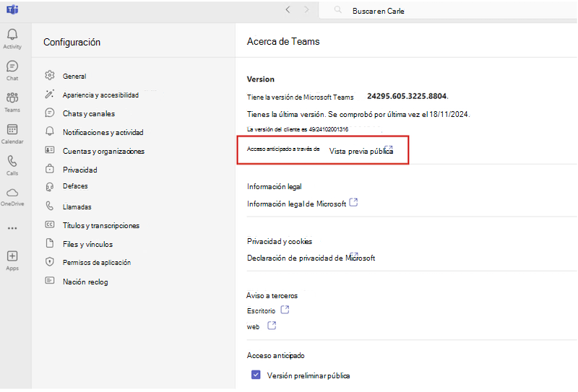Open Títulos y transcripciones settings
Screen dimensions: 578x392
(101, 225)
